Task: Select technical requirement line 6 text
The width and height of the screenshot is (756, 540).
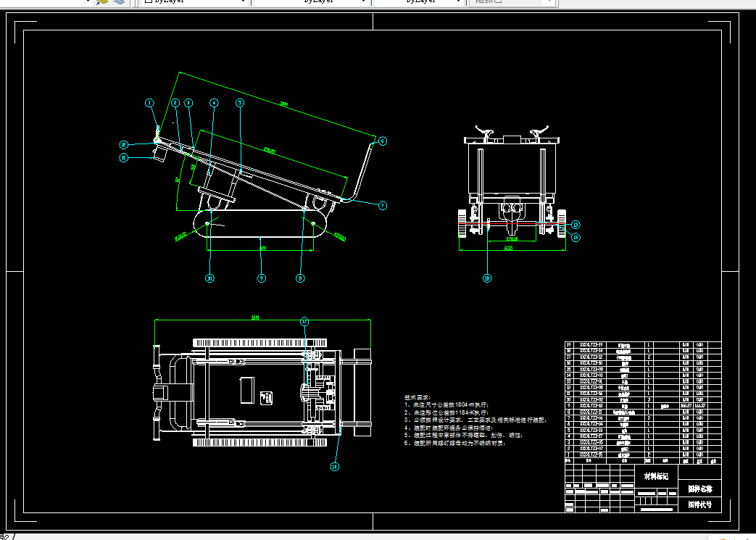Action: tap(454, 443)
